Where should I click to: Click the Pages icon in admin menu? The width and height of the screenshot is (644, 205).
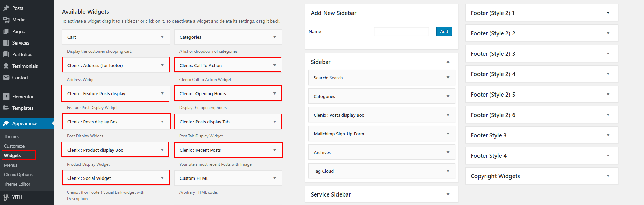click(6, 31)
